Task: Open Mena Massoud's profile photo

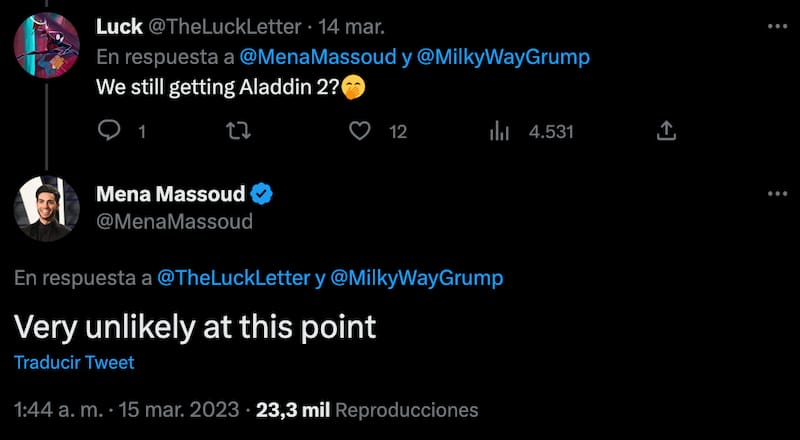Action: 47,210
